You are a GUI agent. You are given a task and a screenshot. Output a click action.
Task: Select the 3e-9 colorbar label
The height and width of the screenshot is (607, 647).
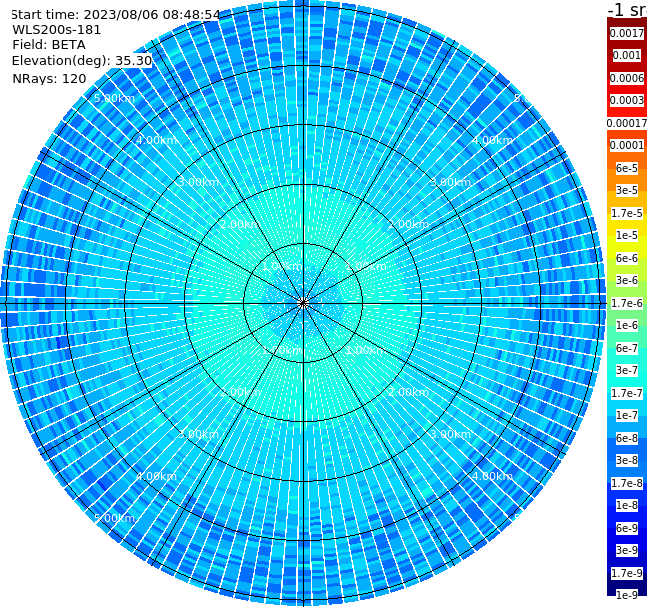point(627,550)
